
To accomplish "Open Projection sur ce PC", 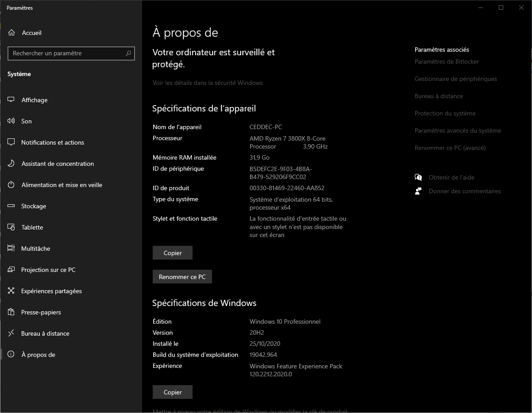I will (48, 270).
